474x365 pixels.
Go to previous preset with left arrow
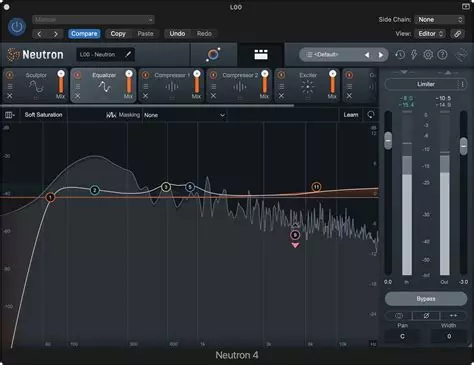tap(39, 34)
